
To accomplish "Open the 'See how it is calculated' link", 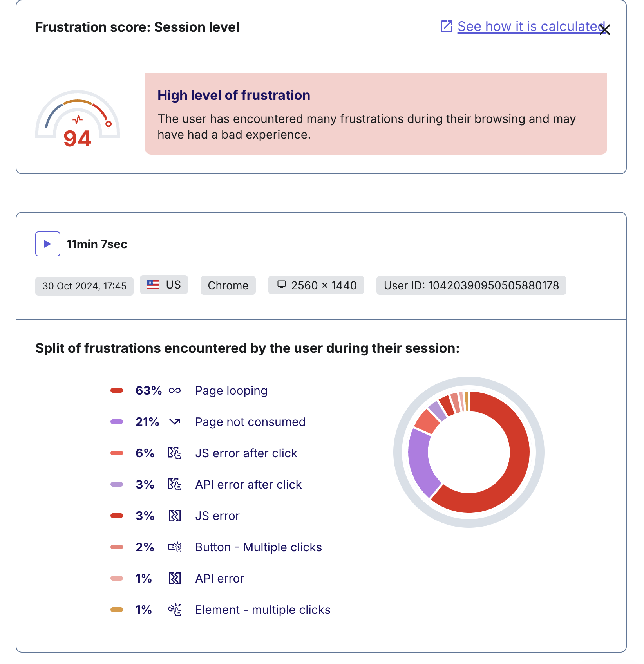I will (x=531, y=26).
